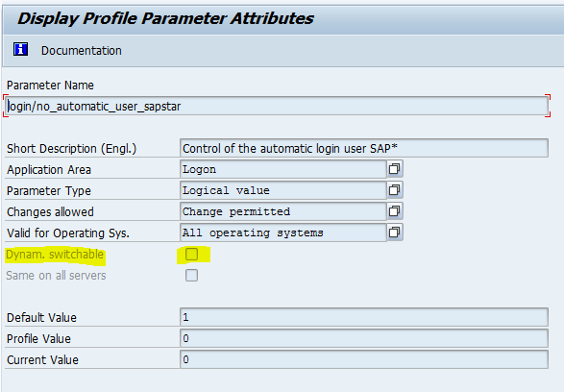Select the Parameter Name input field

coord(278,106)
